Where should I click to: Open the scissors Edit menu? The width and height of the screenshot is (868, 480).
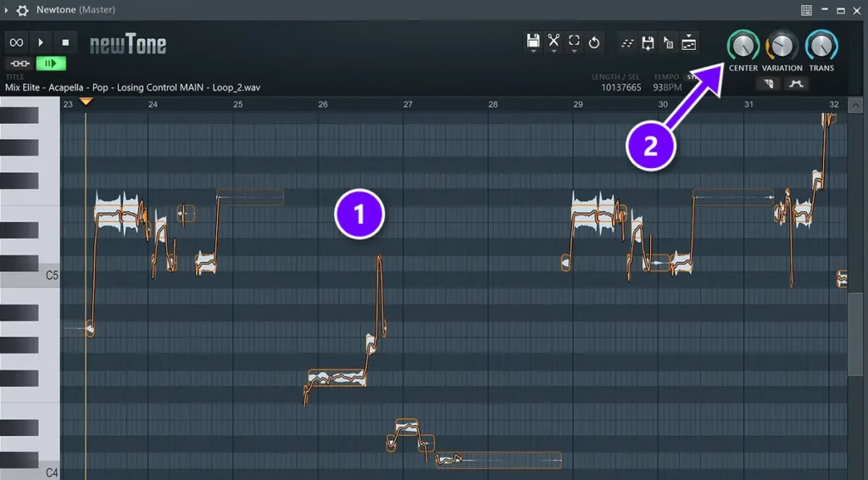pos(554,42)
